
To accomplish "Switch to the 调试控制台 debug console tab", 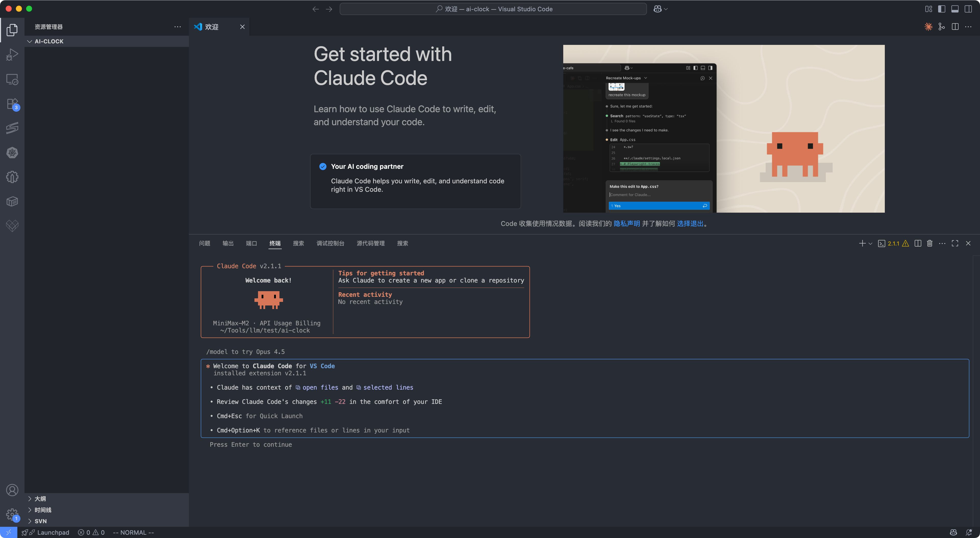I will [330, 243].
